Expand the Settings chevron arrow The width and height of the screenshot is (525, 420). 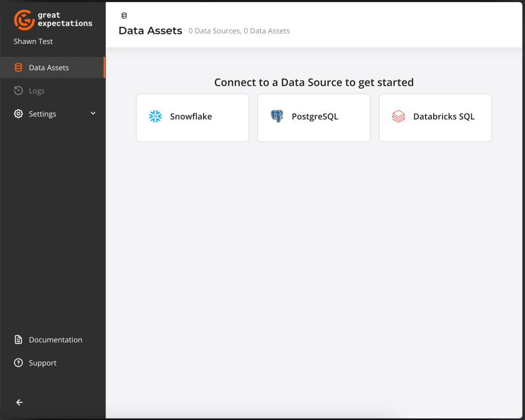(x=93, y=113)
